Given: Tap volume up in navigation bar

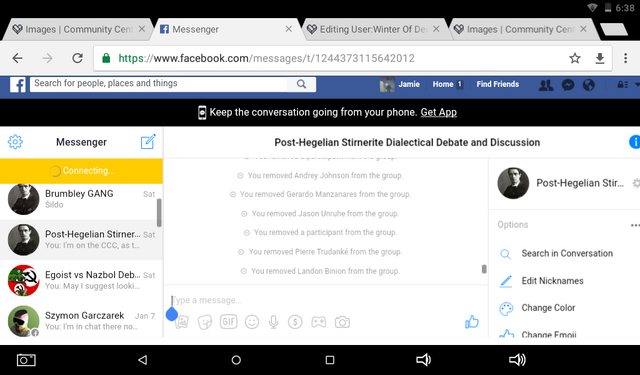Looking at the screenshot, I should coord(517,359).
